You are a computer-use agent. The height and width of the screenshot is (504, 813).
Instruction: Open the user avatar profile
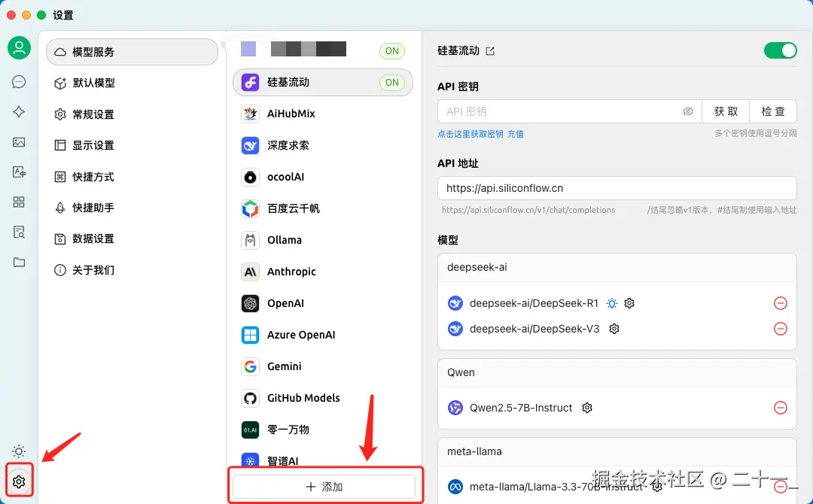click(x=19, y=47)
